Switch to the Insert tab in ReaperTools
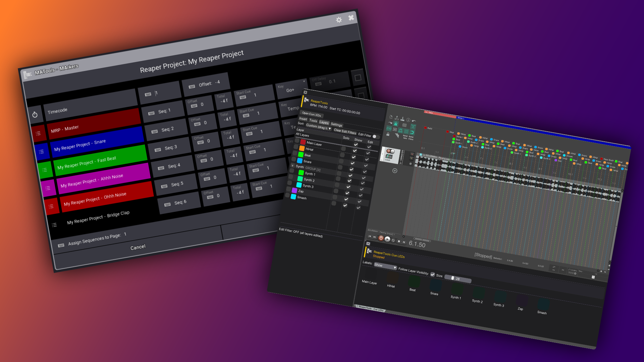 click(303, 119)
